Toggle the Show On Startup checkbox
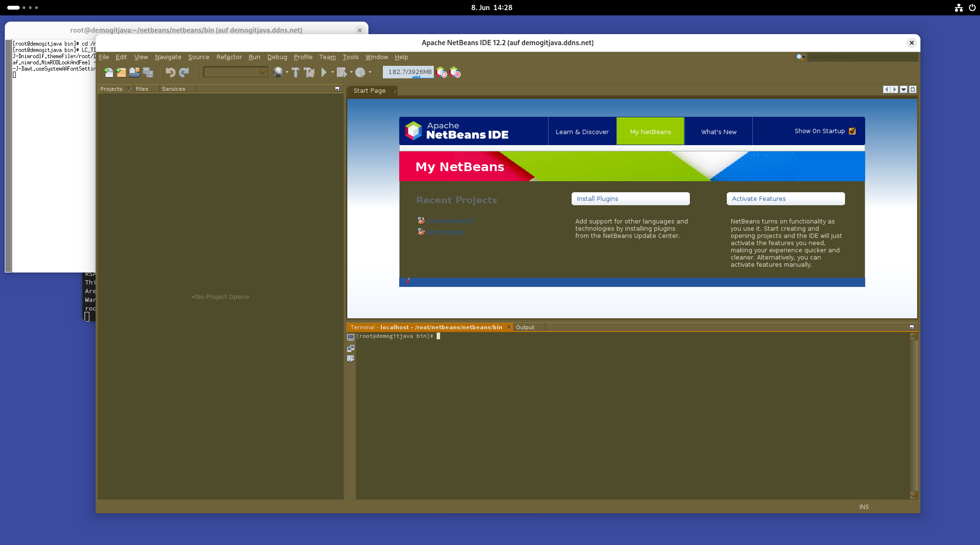The height and width of the screenshot is (545, 980). pos(852,131)
